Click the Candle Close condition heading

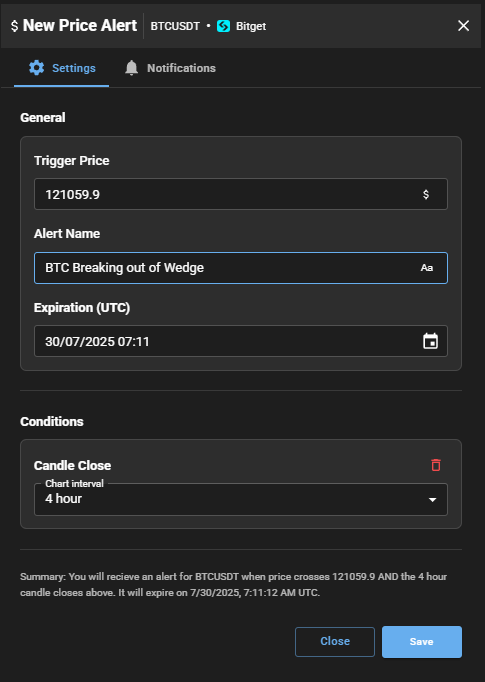[73, 465]
